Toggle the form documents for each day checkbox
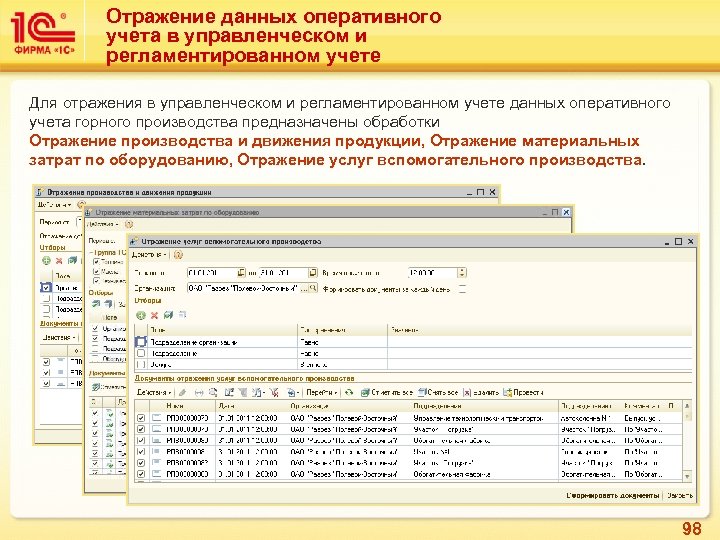 (462, 289)
